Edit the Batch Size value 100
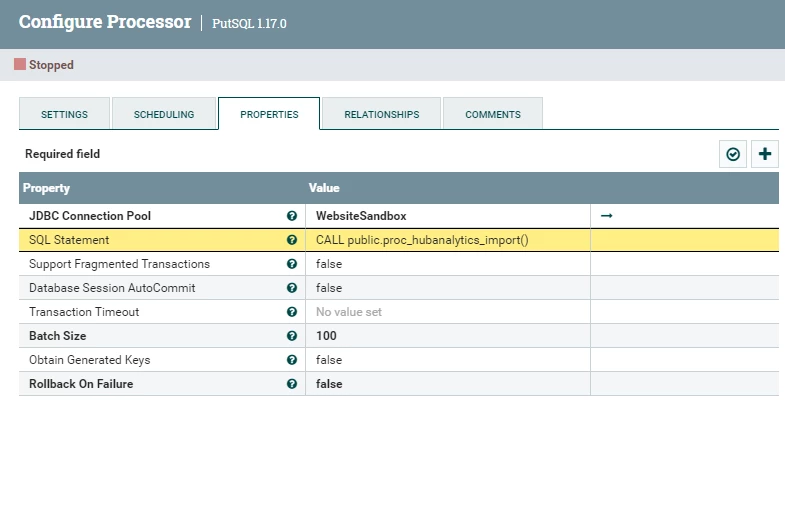Viewport: 785px width, 506px height. pos(448,336)
